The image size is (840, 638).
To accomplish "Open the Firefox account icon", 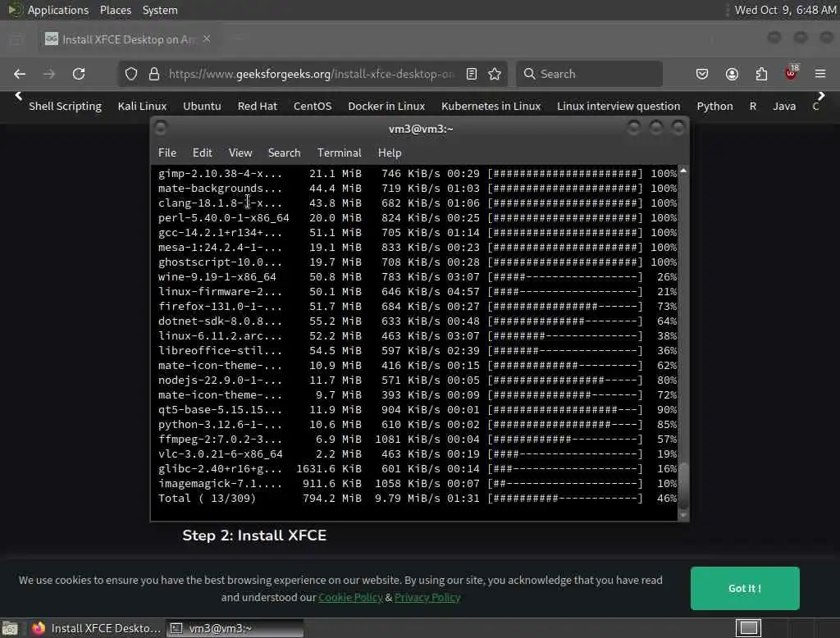I will pos(732,74).
